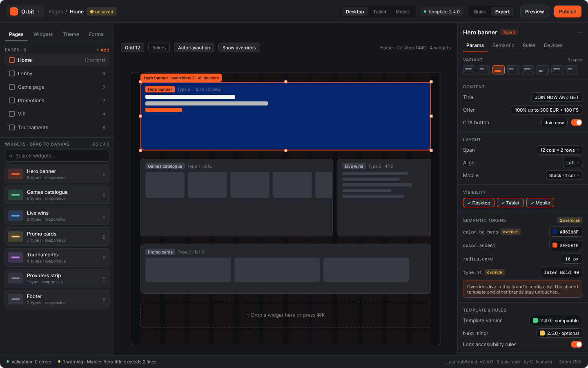Click the Search widgets input field
The height and width of the screenshot is (368, 588).
click(57, 156)
